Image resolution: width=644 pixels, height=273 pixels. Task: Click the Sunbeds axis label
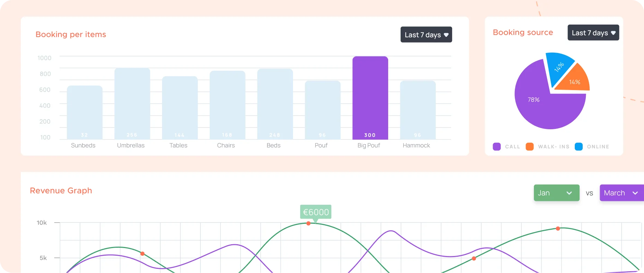pos(83,146)
